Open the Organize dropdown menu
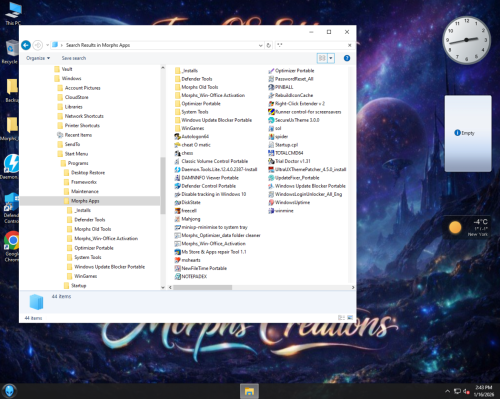 [x=38, y=58]
